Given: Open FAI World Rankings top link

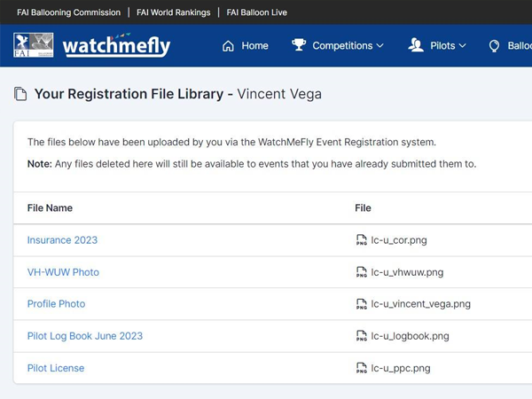Looking at the screenshot, I should 173,12.
